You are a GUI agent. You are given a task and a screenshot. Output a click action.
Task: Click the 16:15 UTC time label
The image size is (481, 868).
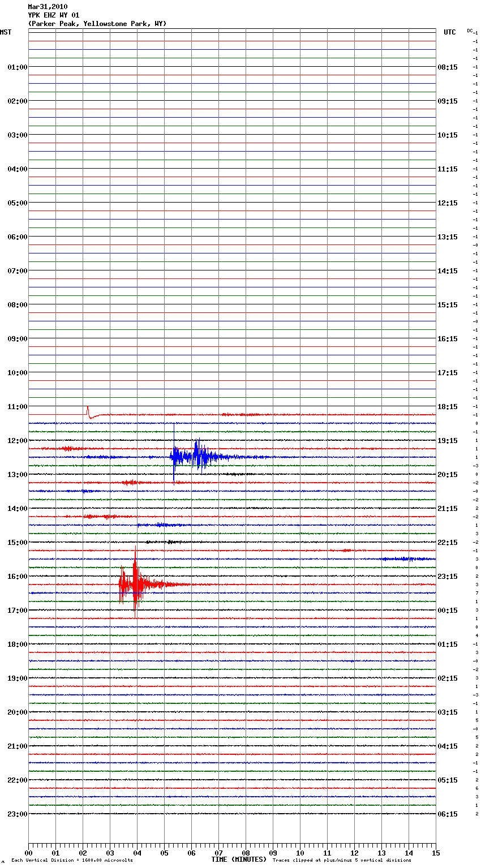pos(448,339)
